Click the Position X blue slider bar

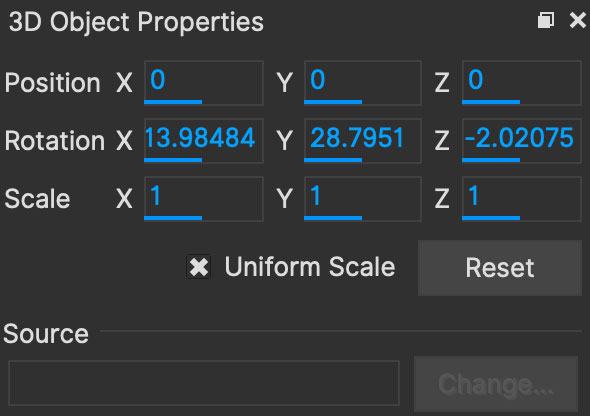[x=173, y=102]
